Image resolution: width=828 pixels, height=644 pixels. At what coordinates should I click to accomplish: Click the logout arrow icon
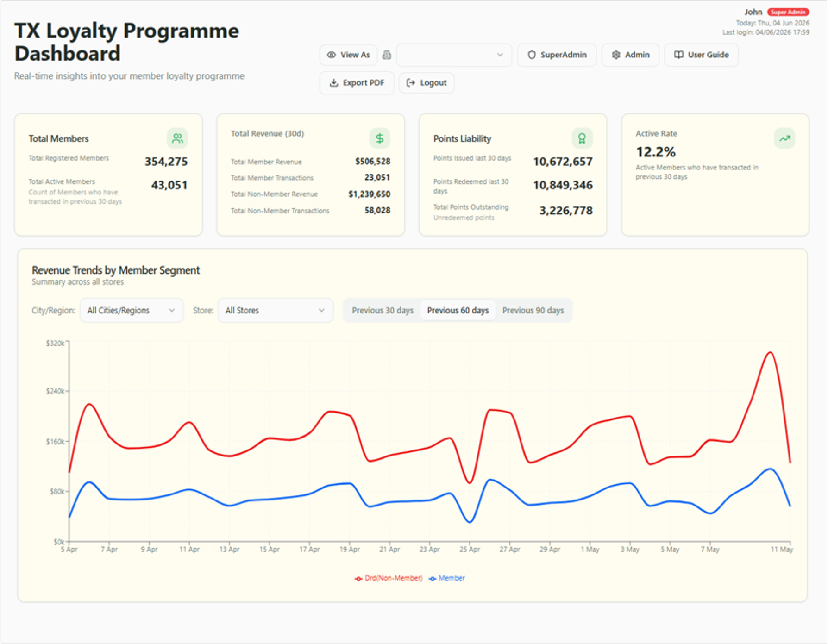pyautogui.click(x=410, y=83)
